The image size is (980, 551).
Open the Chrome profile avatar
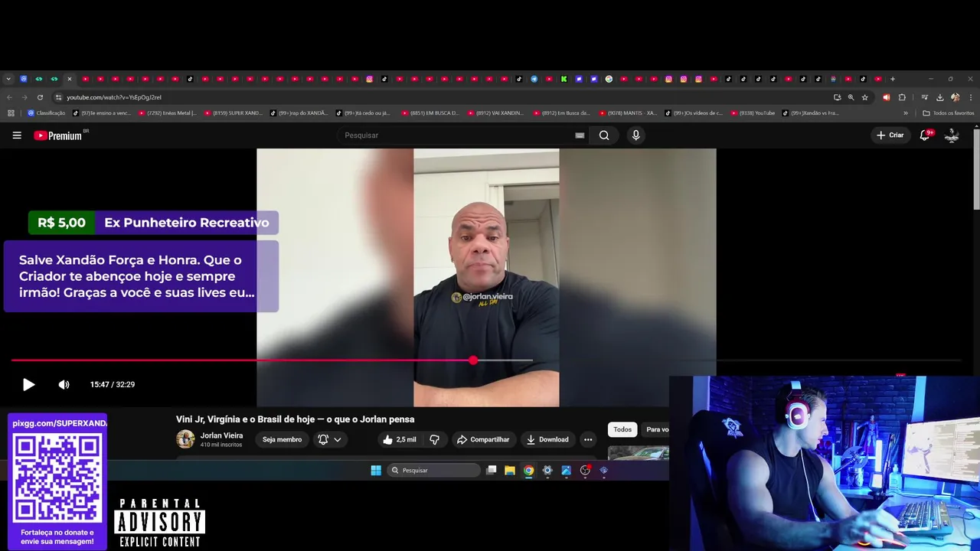[x=955, y=97]
